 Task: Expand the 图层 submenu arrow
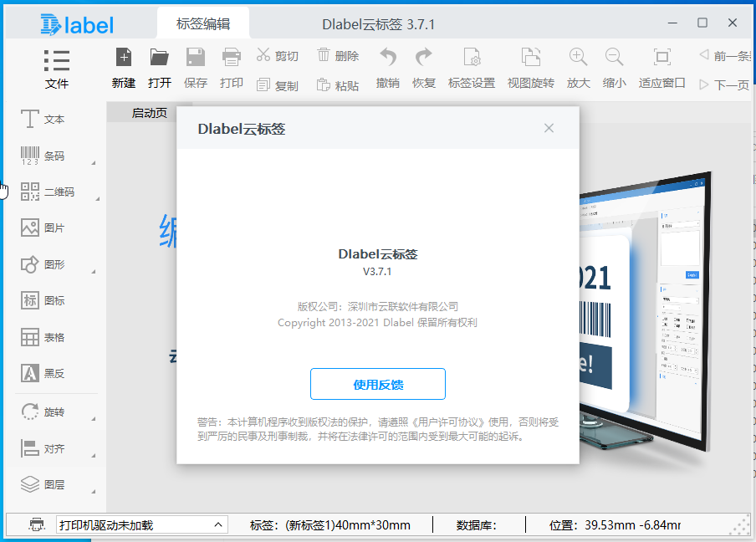[94, 492]
